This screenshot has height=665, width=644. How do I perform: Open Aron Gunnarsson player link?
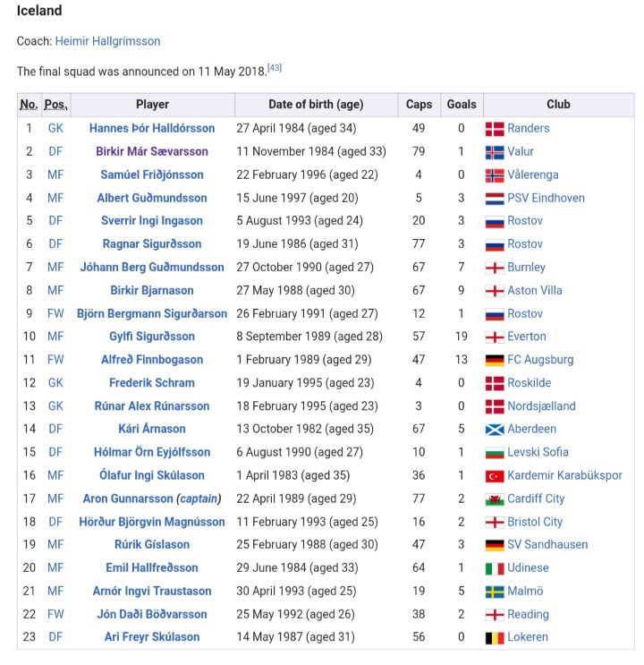[x=128, y=499]
